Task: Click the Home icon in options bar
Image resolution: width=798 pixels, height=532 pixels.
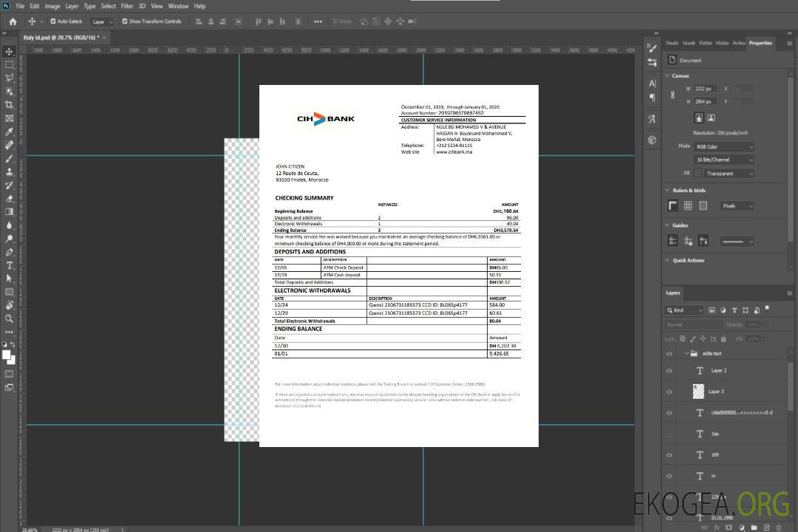Action: [x=13, y=21]
